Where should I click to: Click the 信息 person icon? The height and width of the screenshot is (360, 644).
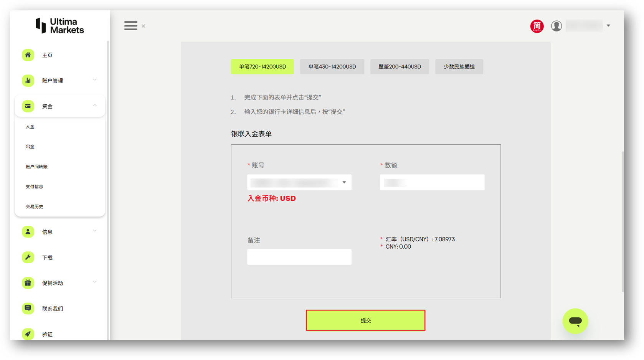28,232
